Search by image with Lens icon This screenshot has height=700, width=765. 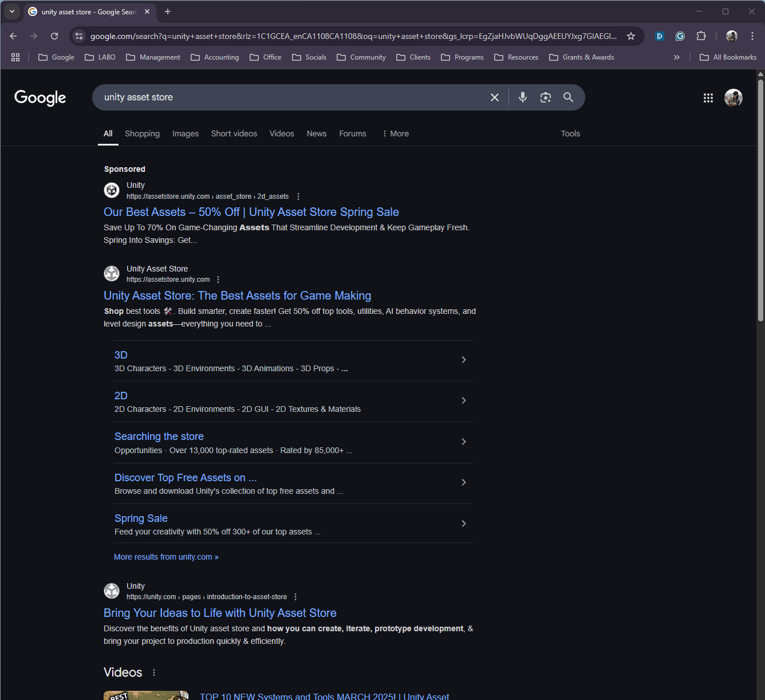(546, 97)
